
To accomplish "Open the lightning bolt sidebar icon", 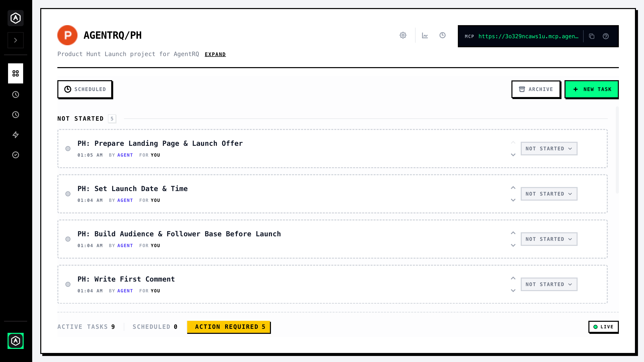I will pos(16,135).
